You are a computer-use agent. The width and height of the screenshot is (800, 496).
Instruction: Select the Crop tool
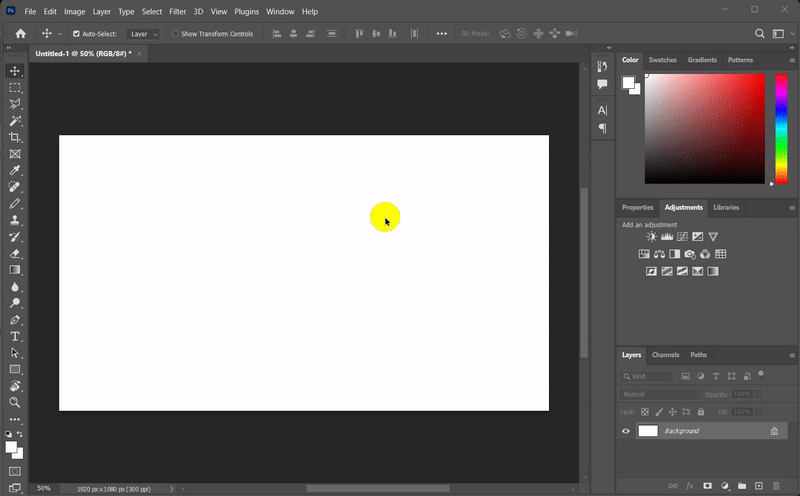[x=15, y=137]
